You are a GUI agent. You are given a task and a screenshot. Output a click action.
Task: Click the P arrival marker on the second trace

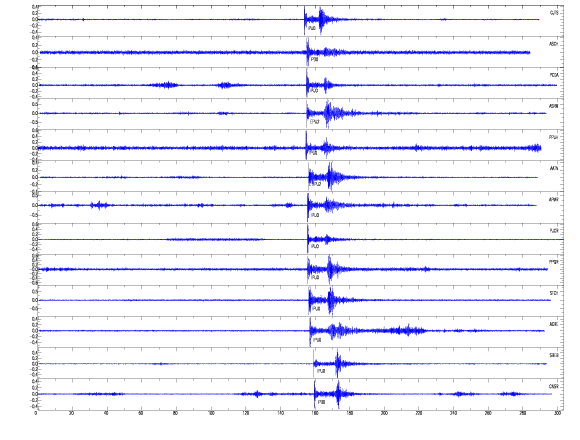307,52
